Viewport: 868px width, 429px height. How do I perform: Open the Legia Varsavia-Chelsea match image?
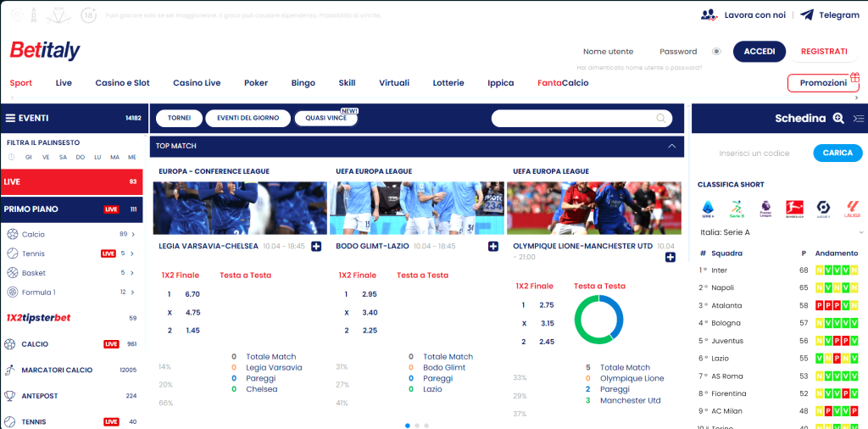(240, 208)
